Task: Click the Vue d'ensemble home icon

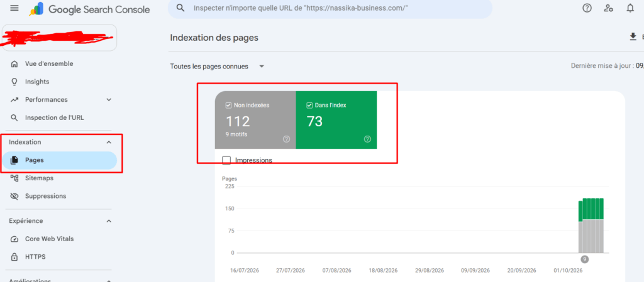Action: coord(14,64)
